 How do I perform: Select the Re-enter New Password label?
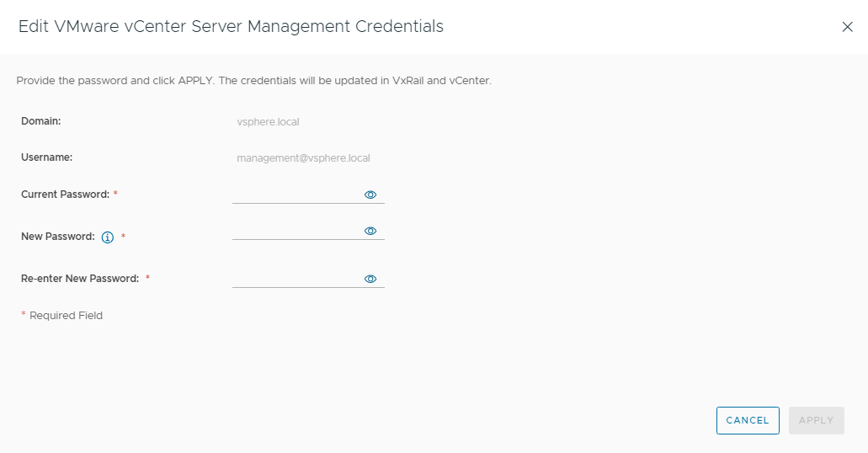point(80,279)
